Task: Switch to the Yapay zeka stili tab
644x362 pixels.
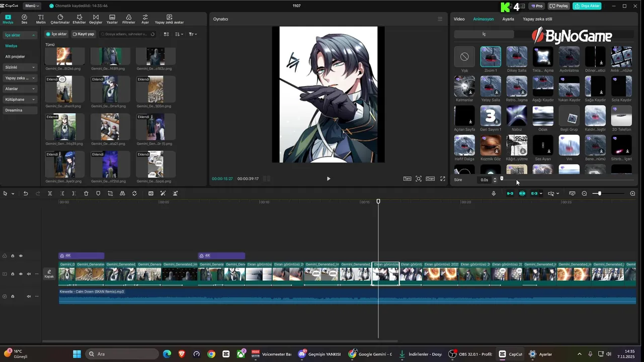Action: click(x=537, y=19)
